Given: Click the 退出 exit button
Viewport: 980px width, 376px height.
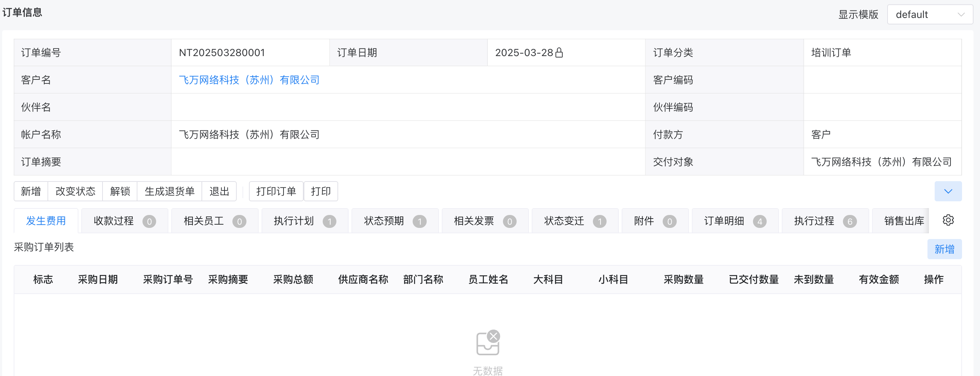Looking at the screenshot, I should [219, 191].
